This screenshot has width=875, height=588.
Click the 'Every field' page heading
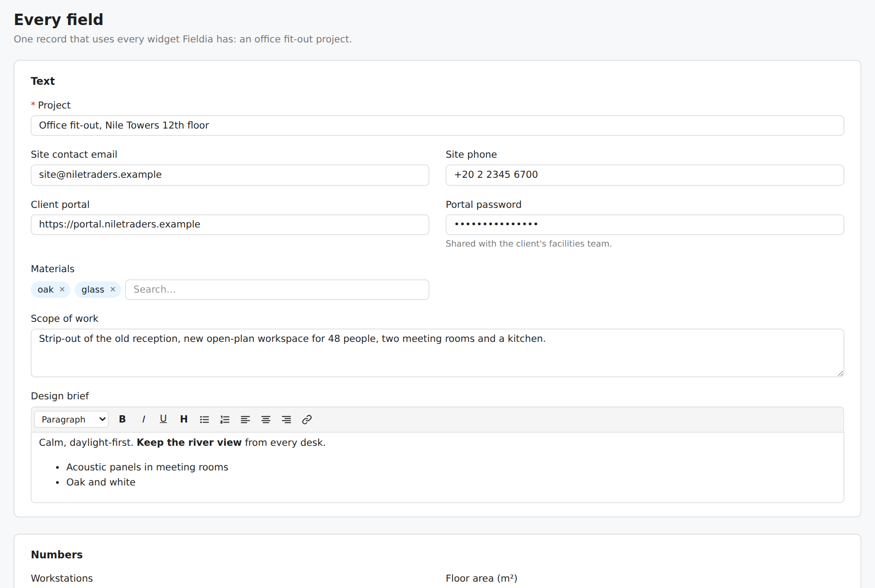tap(59, 20)
